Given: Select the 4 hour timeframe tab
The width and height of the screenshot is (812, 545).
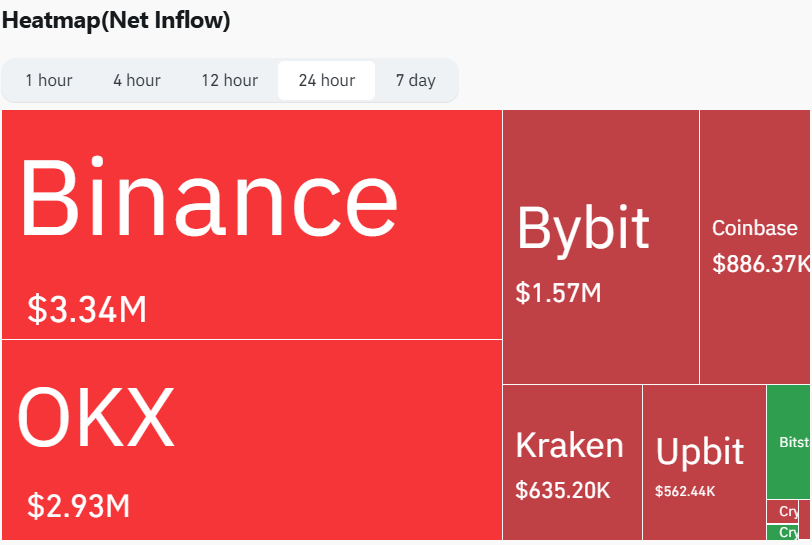Looking at the screenshot, I should [137, 80].
